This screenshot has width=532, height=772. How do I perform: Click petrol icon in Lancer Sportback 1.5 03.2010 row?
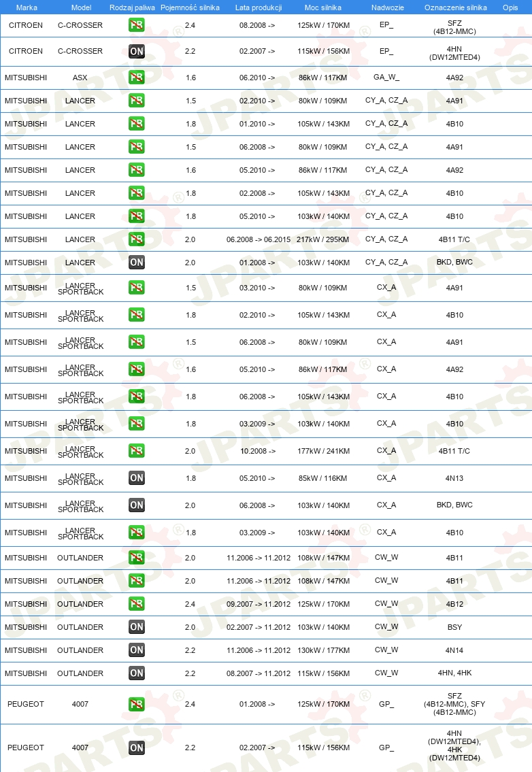pyautogui.click(x=137, y=288)
